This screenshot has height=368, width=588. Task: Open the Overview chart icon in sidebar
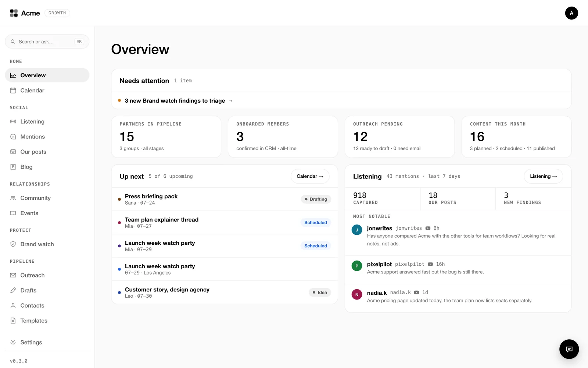(x=13, y=75)
